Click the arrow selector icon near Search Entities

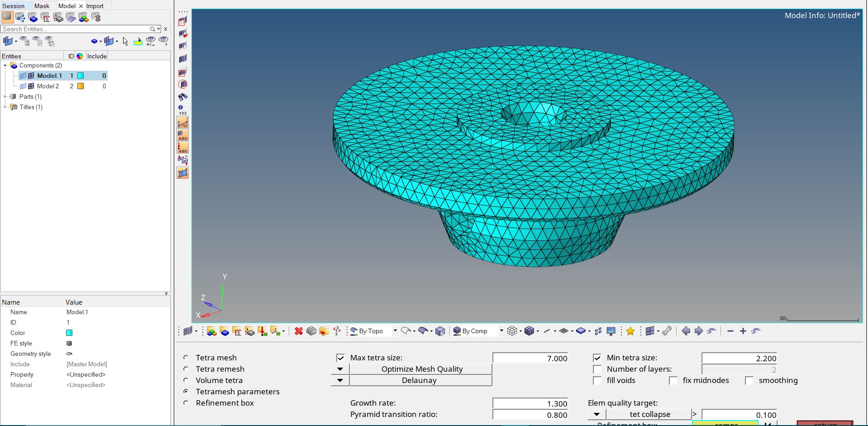click(x=125, y=42)
